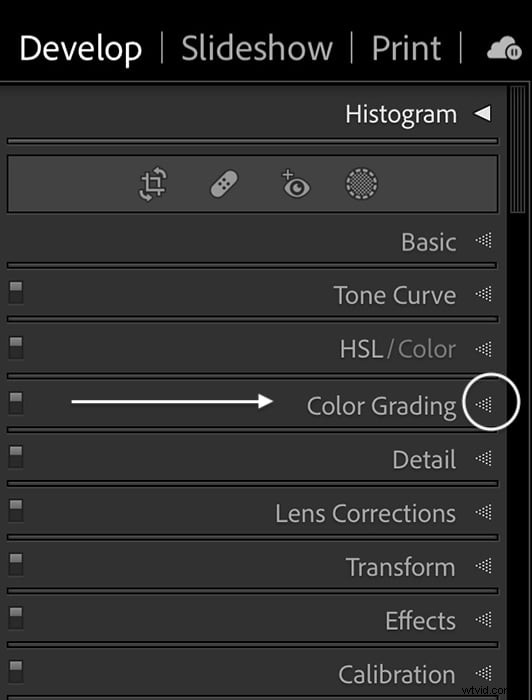This screenshot has height=700, width=532.
Task: Switch to the Print module
Action: tap(407, 48)
